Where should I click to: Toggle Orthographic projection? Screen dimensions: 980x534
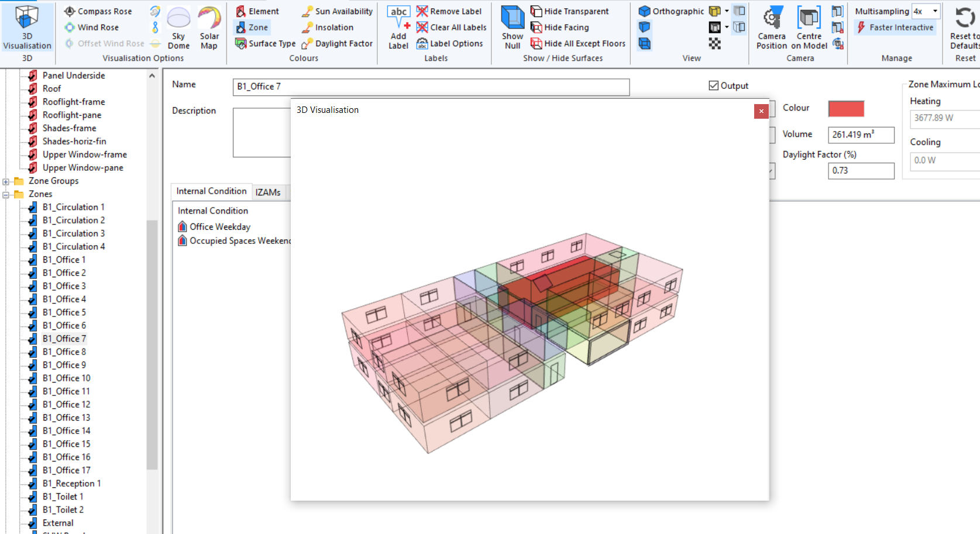click(671, 11)
